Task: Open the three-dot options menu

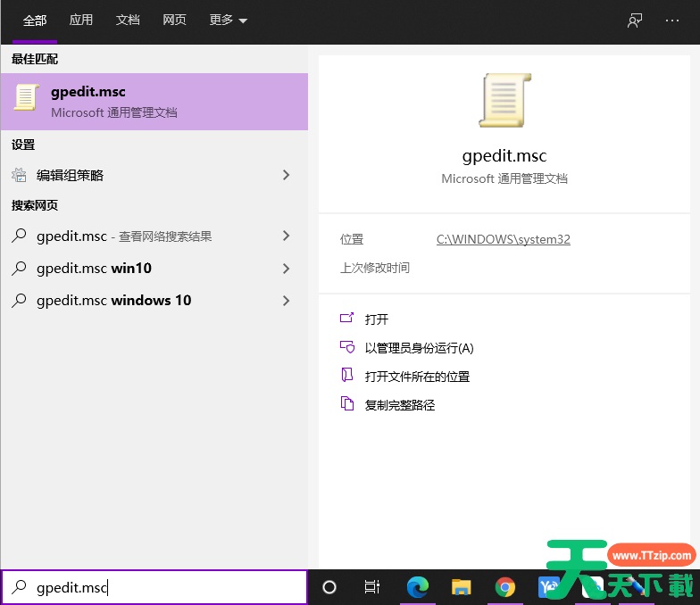Action: click(672, 21)
